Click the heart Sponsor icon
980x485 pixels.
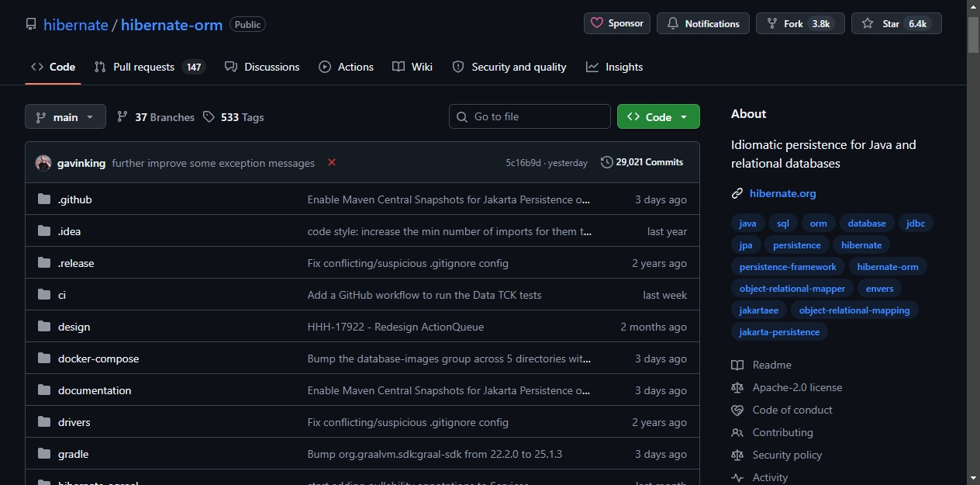coord(597,23)
